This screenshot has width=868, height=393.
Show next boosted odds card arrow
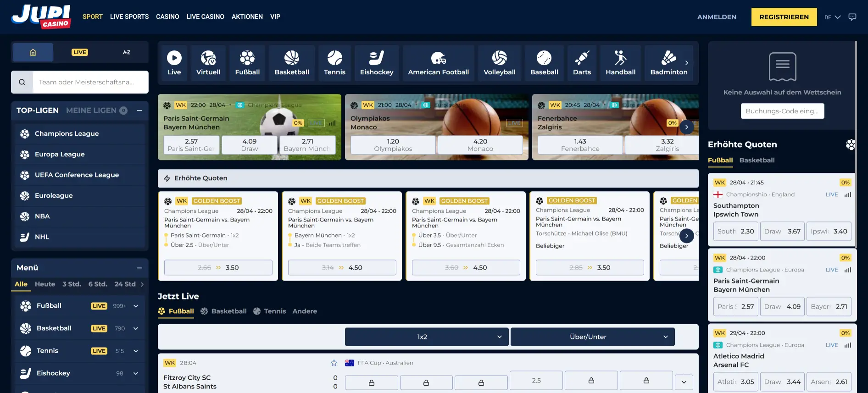686,236
